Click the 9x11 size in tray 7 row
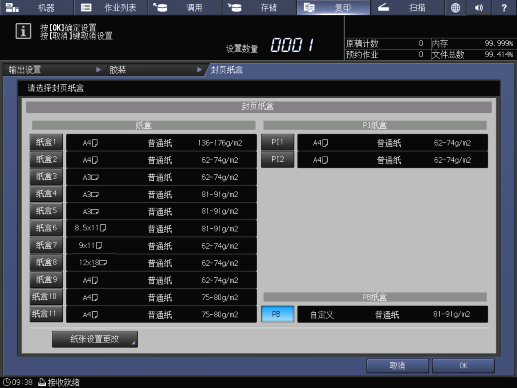This screenshot has height=388, width=517. 90,246
